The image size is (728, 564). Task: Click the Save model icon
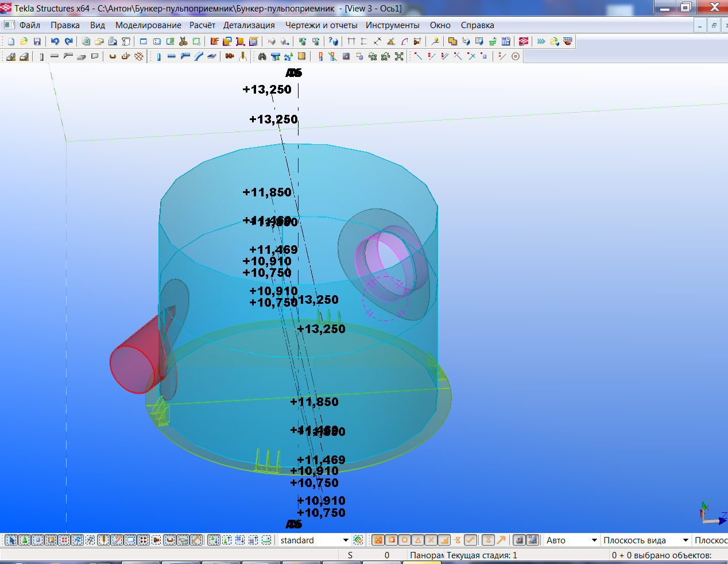tap(37, 41)
